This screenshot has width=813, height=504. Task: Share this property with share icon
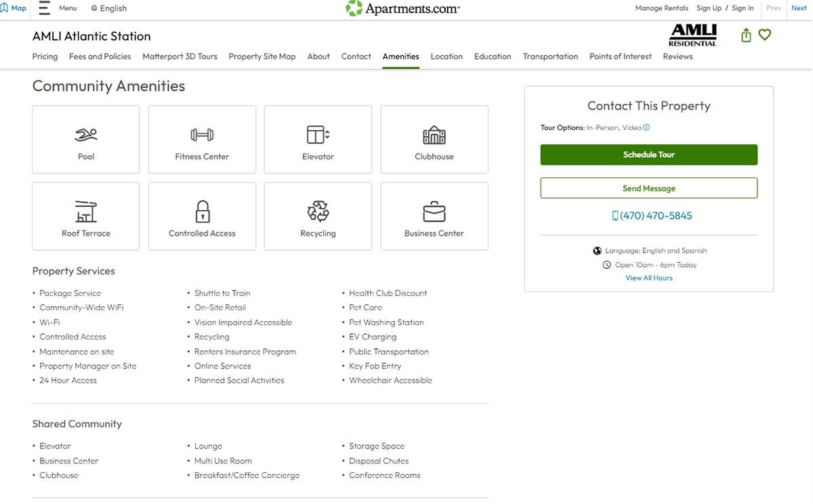tap(746, 35)
